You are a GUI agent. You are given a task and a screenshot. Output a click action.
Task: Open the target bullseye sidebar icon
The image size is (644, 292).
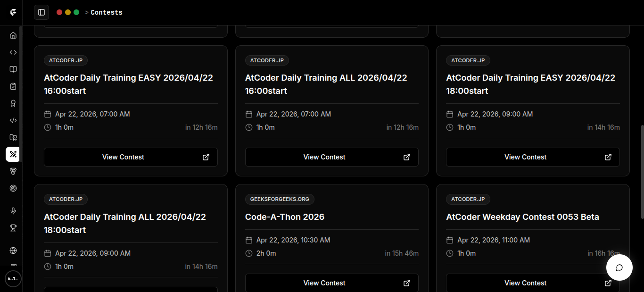[13, 188]
